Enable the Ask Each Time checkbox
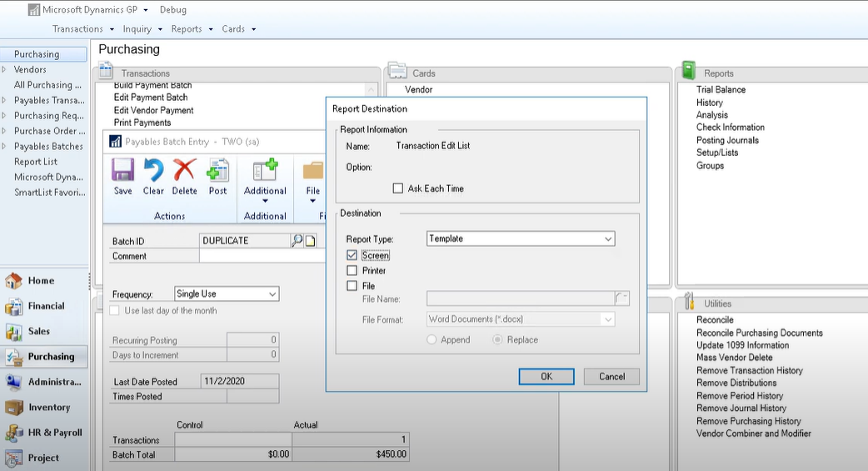 tap(398, 188)
